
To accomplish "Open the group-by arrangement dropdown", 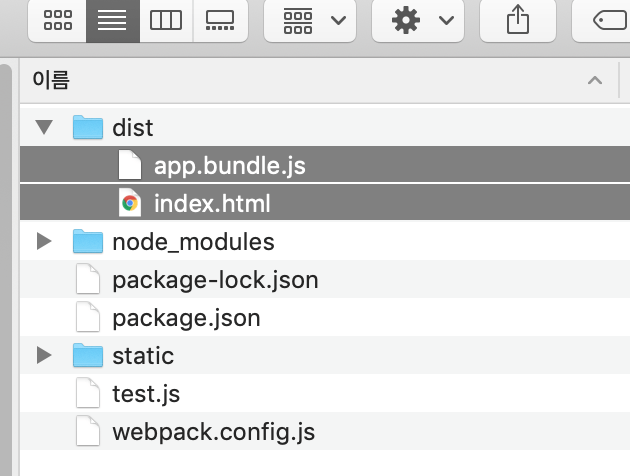I will pos(313,21).
